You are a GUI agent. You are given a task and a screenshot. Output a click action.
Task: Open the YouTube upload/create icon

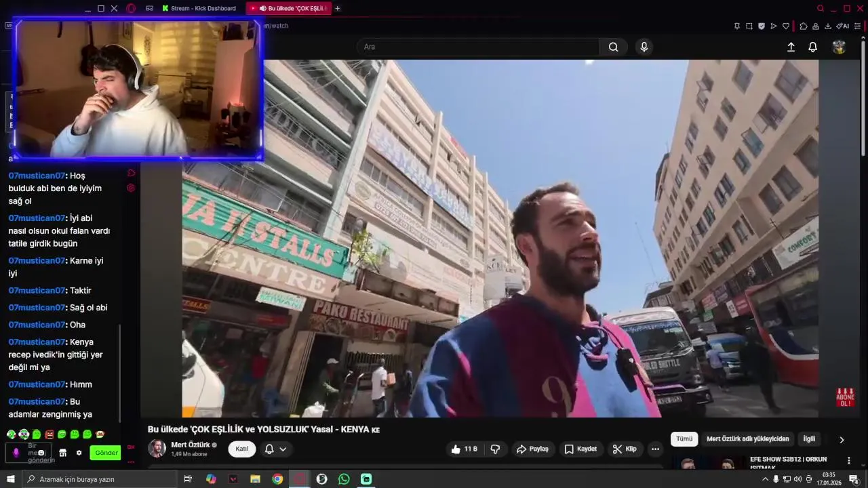pyautogui.click(x=791, y=47)
